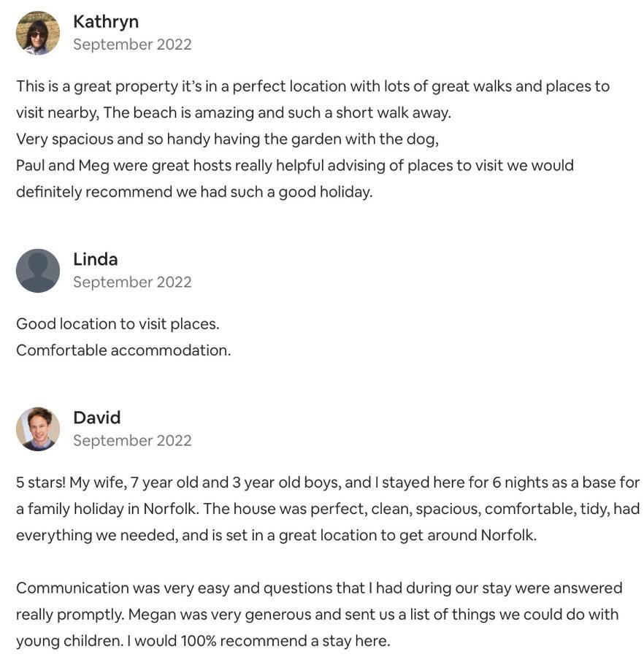This screenshot has width=644, height=657.
Task: Click the line starting "Communication was very easy"
Action: click(319, 588)
